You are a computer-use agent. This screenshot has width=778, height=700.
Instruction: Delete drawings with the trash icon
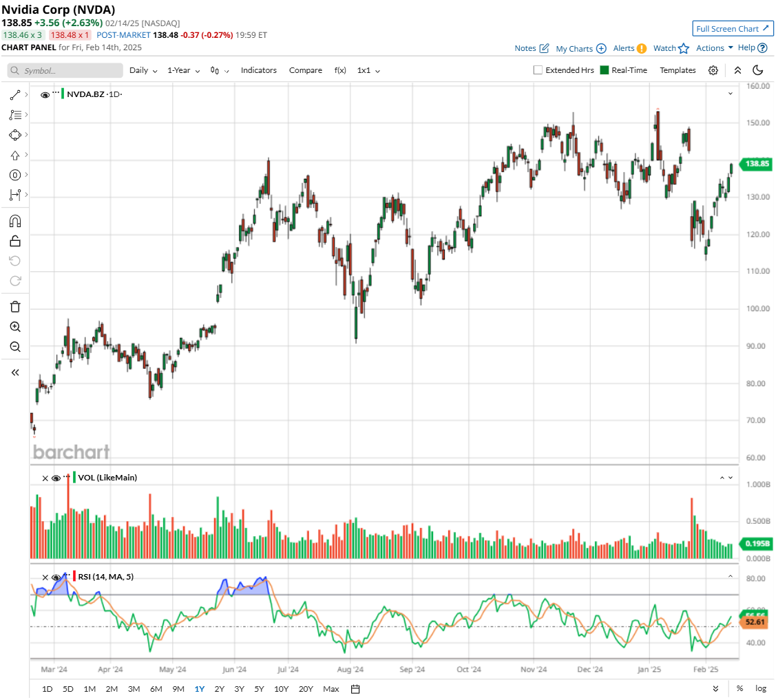click(15, 307)
